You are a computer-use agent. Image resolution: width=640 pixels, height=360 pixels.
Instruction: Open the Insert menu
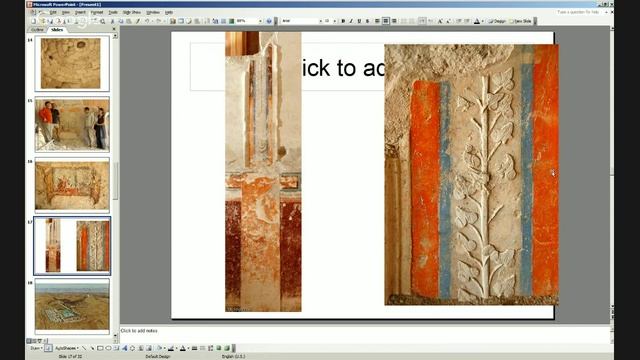point(80,12)
